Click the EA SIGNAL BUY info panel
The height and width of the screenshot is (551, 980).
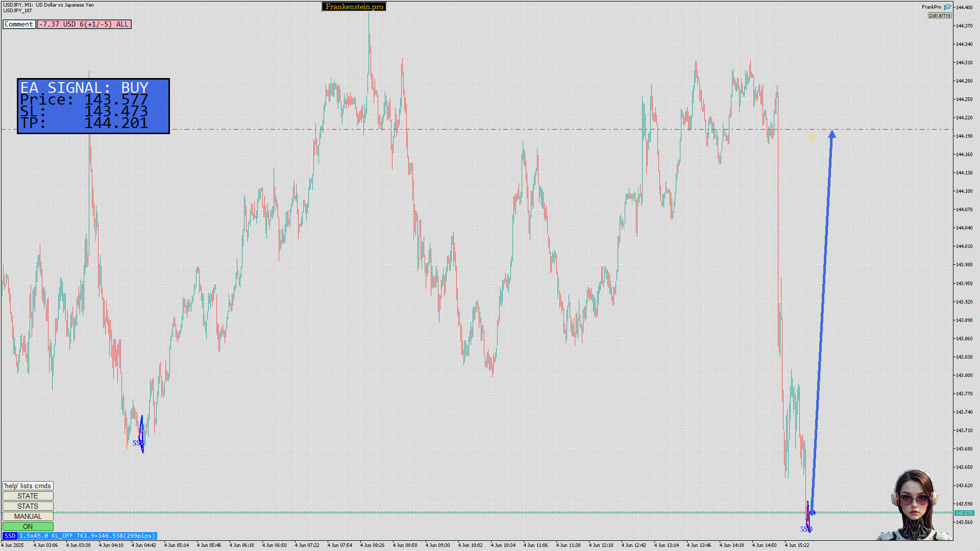click(93, 106)
